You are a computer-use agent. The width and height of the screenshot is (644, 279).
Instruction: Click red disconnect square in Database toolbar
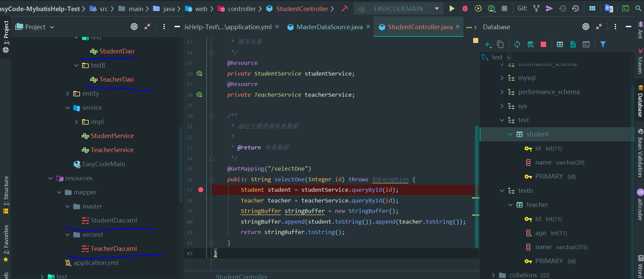click(543, 44)
